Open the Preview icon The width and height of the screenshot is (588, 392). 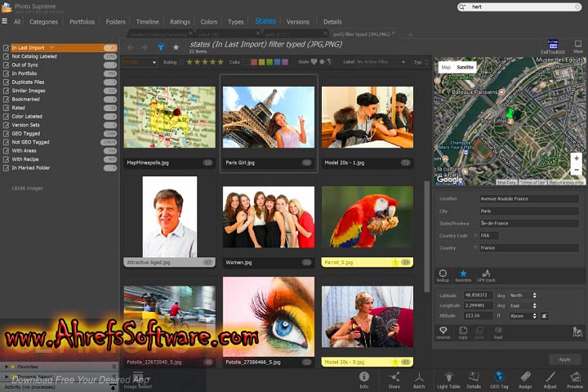click(x=574, y=380)
